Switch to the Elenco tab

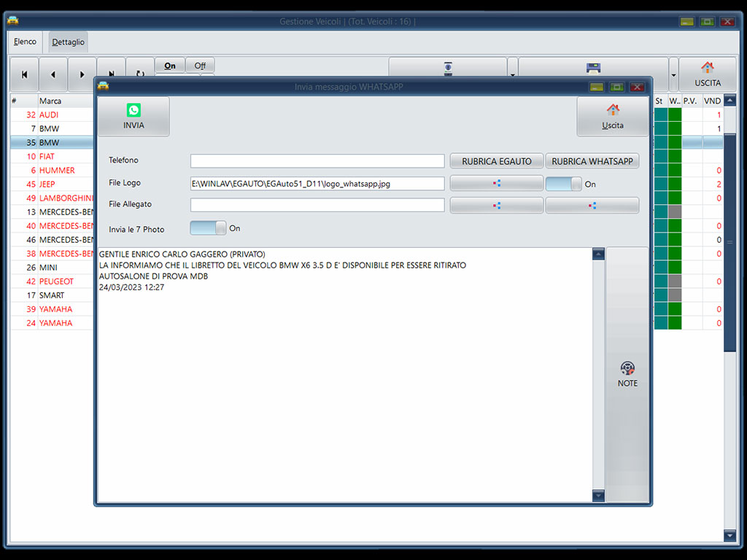(25, 42)
